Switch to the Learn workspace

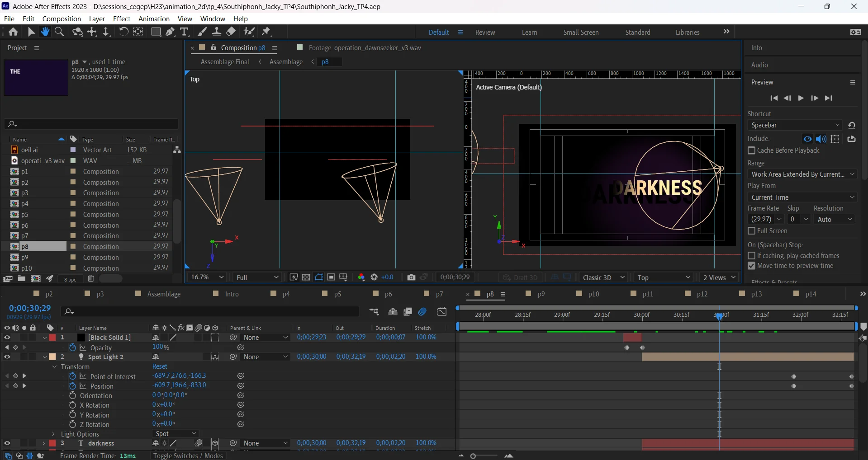pyautogui.click(x=529, y=33)
